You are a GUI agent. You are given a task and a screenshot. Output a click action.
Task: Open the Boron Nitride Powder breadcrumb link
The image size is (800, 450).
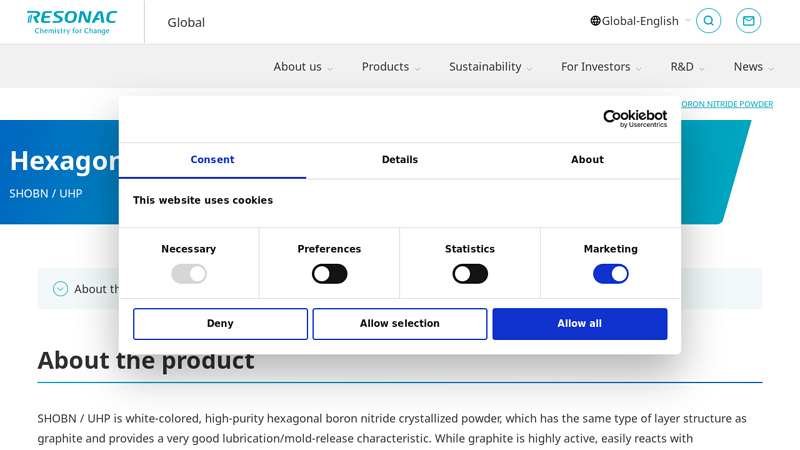[727, 104]
